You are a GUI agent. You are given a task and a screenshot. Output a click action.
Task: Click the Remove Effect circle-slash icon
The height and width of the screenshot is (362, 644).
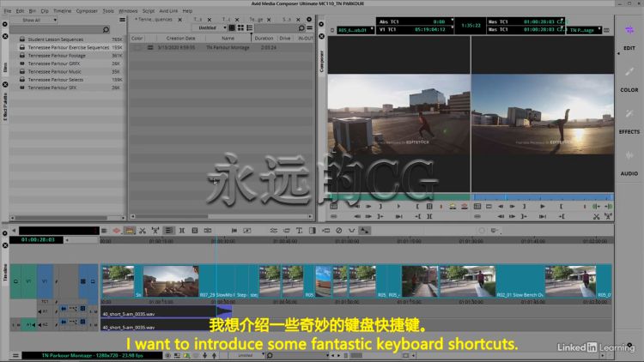coord(339,231)
